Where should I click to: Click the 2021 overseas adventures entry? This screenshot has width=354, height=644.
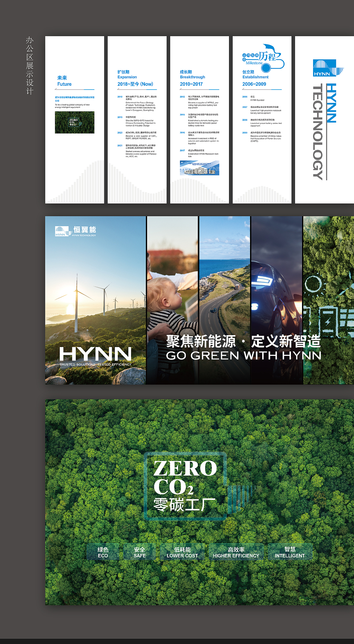pos(137,151)
